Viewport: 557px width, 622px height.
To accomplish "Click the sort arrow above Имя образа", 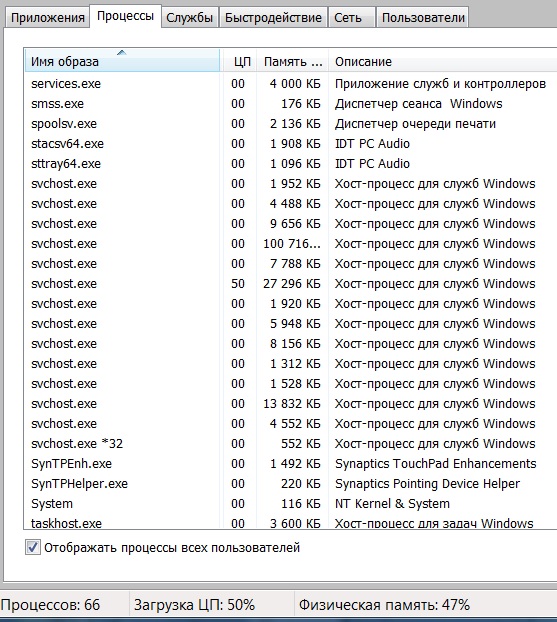I will coord(122,52).
